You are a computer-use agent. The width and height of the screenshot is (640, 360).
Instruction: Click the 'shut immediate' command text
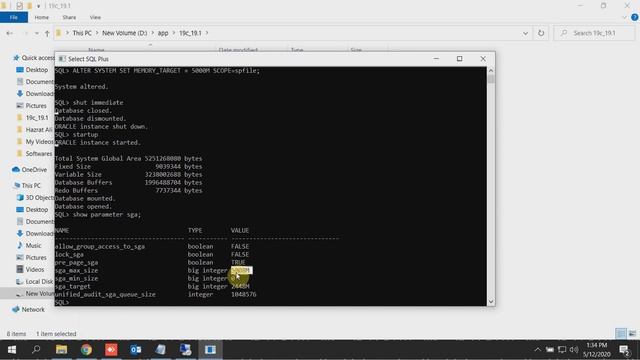pos(98,102)
